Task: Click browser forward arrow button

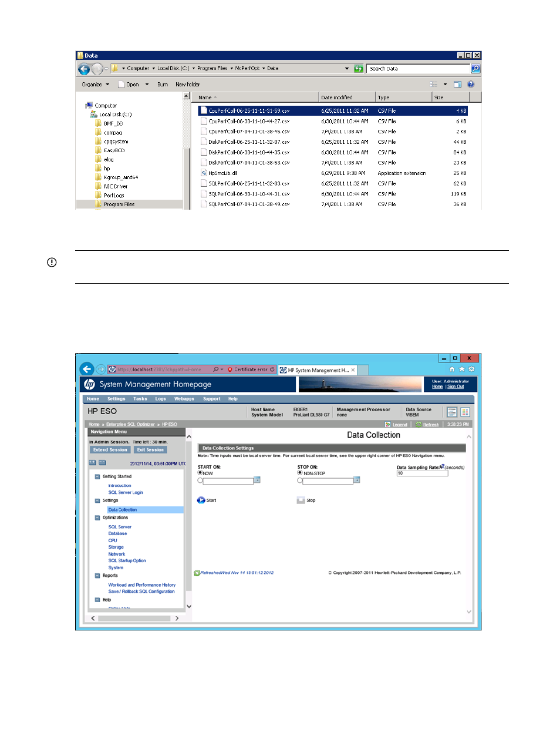Action: pos(101,369)
